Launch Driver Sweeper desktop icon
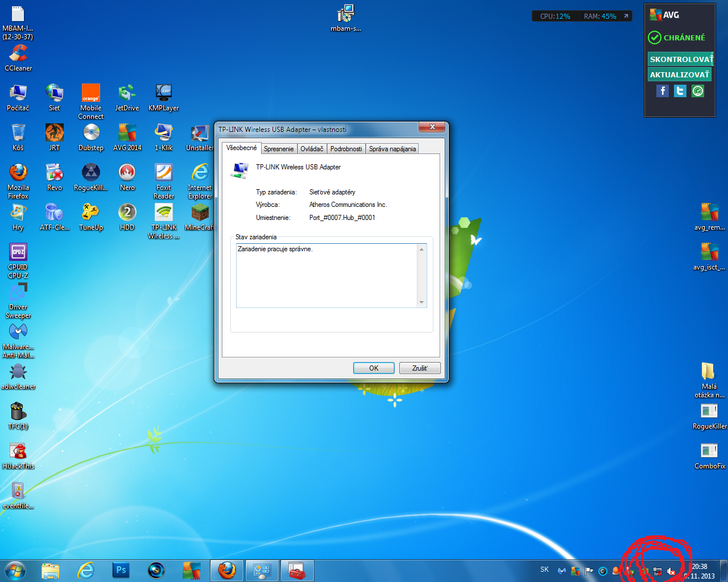 point(18,300)
